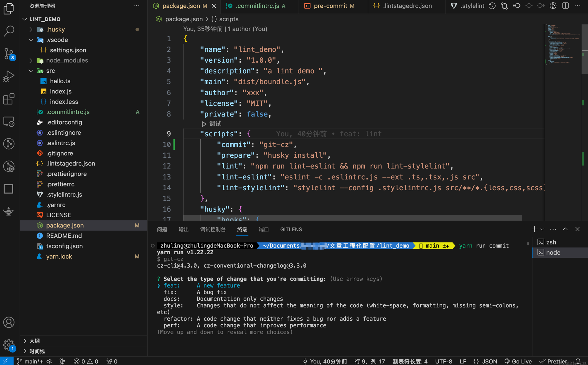Screen dimensions: 588x365
Task: Click UTF-8 encoding in status bar
Action: (x=443, y=361)
